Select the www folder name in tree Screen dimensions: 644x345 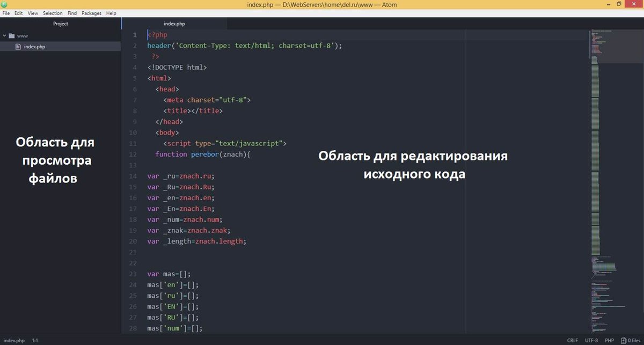(x=23, y=36)
